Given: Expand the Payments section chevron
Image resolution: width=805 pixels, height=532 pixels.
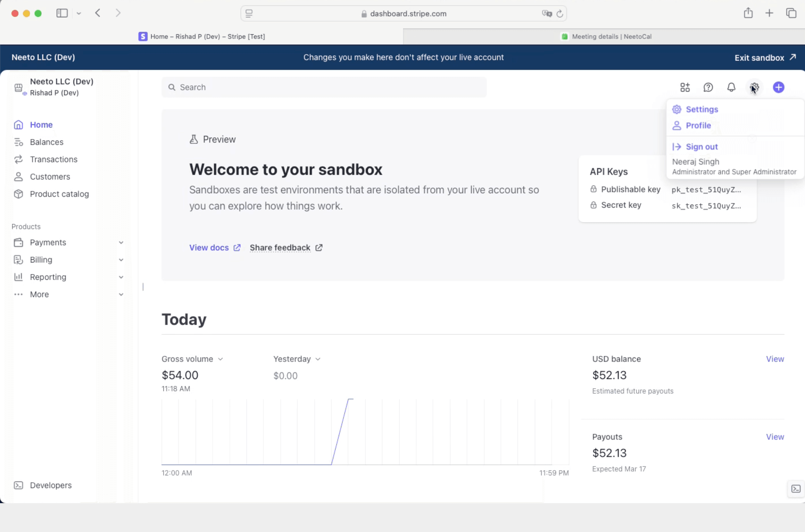Looking at the screenshot, I should (x=121, y=243).
